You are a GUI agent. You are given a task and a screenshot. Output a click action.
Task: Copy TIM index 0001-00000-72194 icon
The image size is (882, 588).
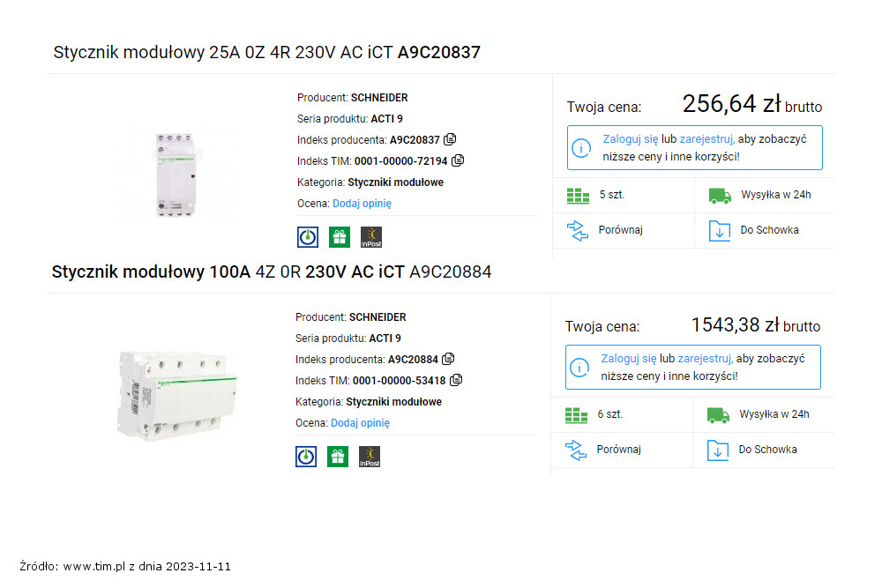pyautogui.click(x=458, y=160)
